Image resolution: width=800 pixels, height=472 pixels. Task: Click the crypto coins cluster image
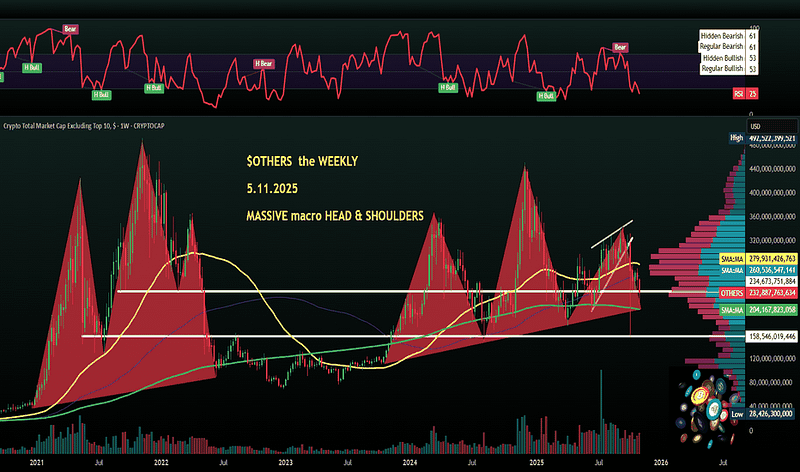tap(707, 408)
